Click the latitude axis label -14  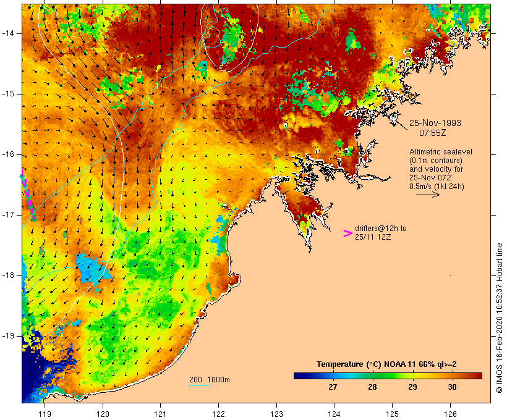pyautogui.click(x=8, y=33)
